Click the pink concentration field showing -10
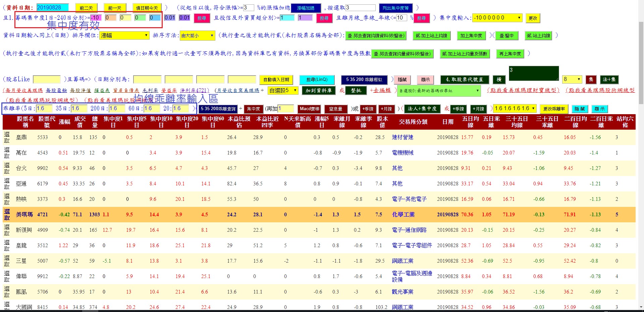 (96, 18)
